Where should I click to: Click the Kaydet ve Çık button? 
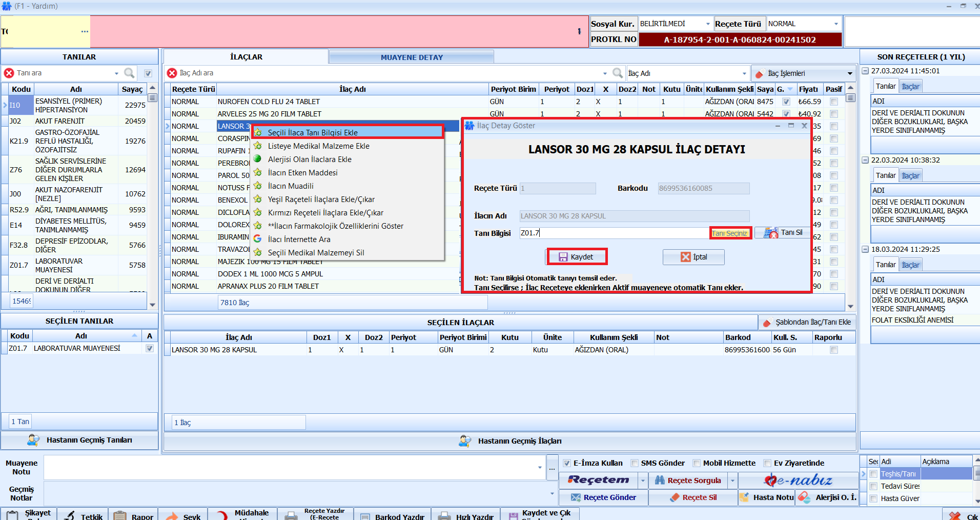pyautogui.click(x=540, y=514)
